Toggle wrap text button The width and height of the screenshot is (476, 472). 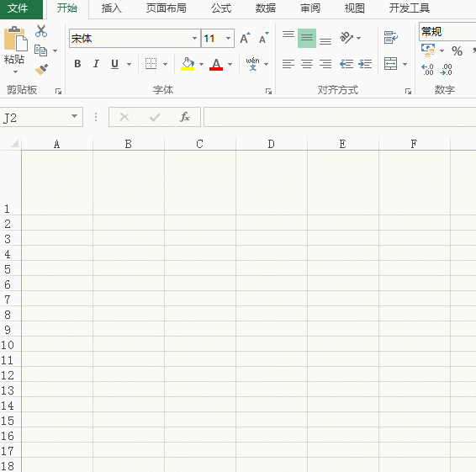tap(391, 38)
